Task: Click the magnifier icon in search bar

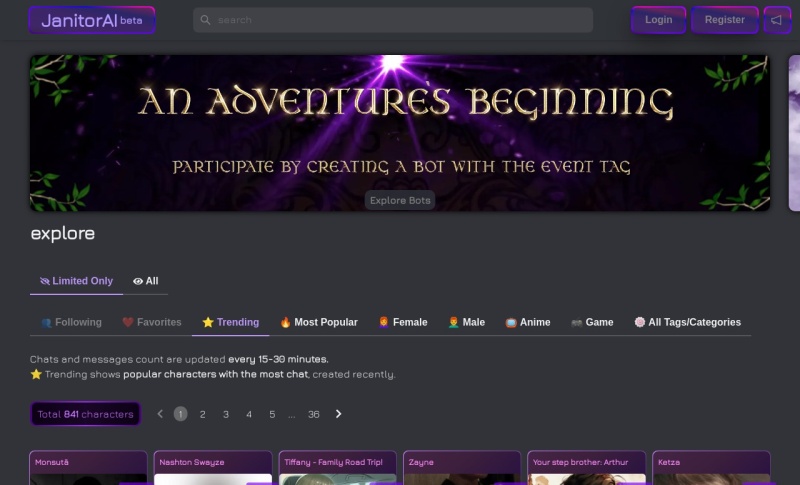Action: pyautogui.click(x=205, y=20)
